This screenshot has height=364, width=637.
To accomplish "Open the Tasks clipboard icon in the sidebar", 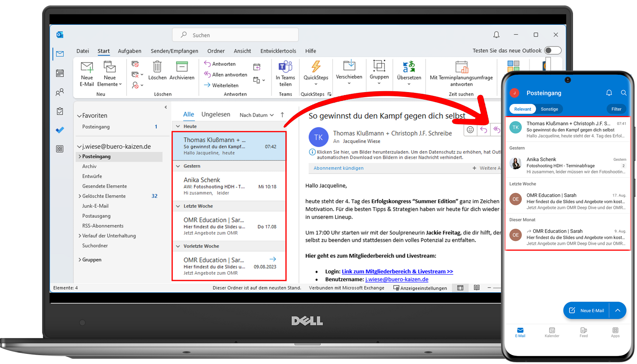I will point(60,111).
